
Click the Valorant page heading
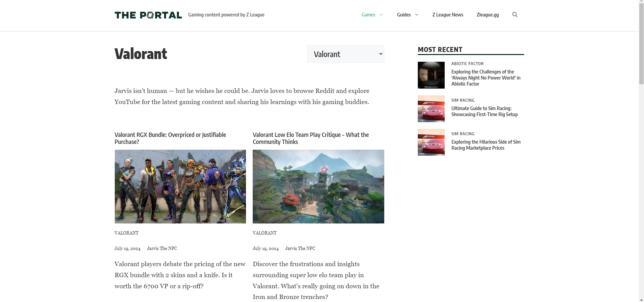(141, 54)
